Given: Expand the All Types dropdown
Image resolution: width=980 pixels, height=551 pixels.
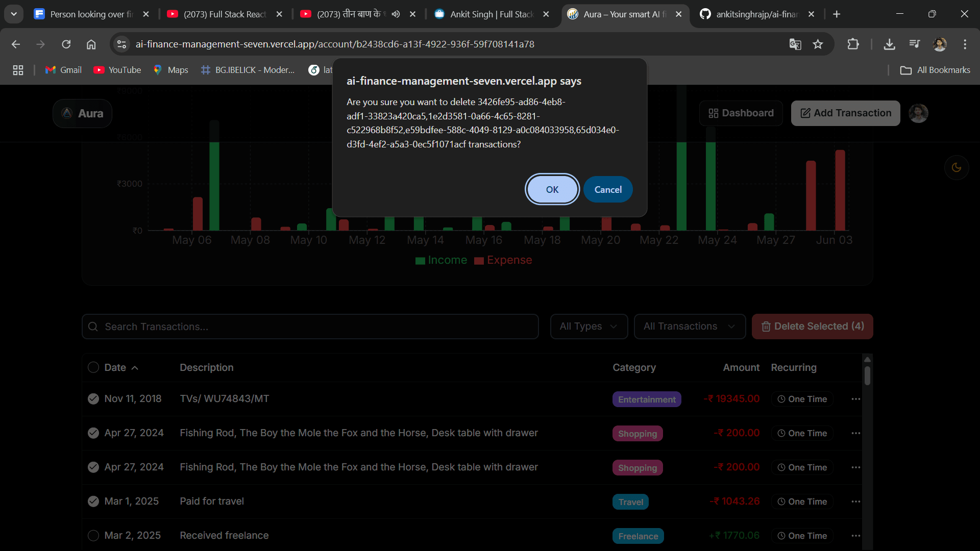Looking at the screenshot, I should 589,327.
